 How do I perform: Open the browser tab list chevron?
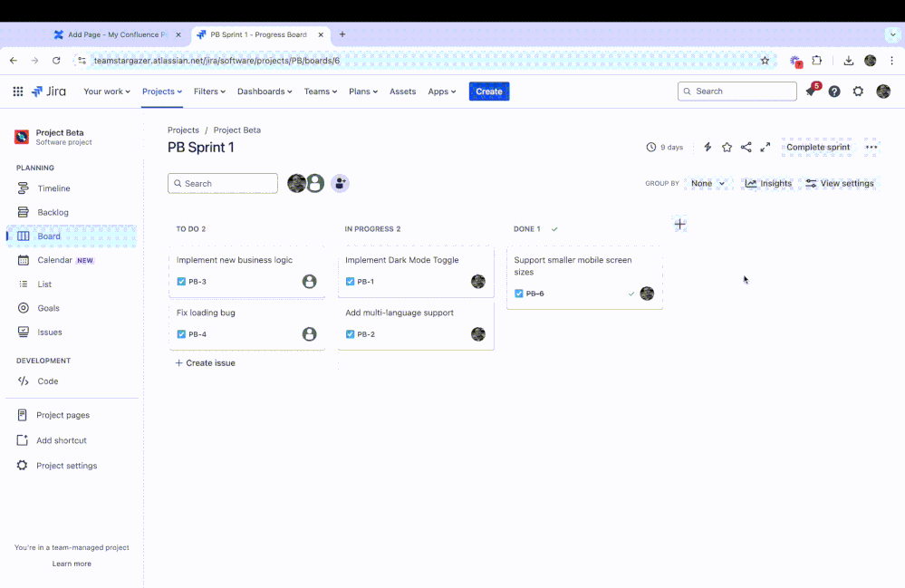point(892,34)
